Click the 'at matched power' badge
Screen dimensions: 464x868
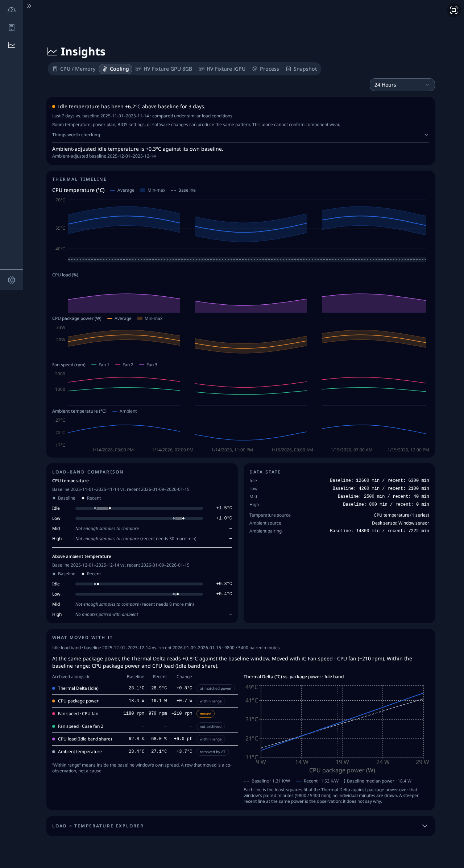pos(216,688)
